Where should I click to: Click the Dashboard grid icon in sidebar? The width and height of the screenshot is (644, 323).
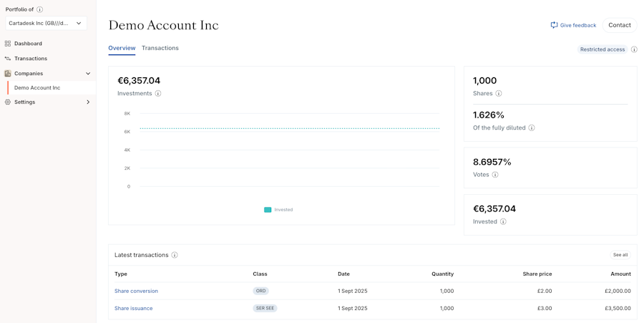tap(8, 44)
